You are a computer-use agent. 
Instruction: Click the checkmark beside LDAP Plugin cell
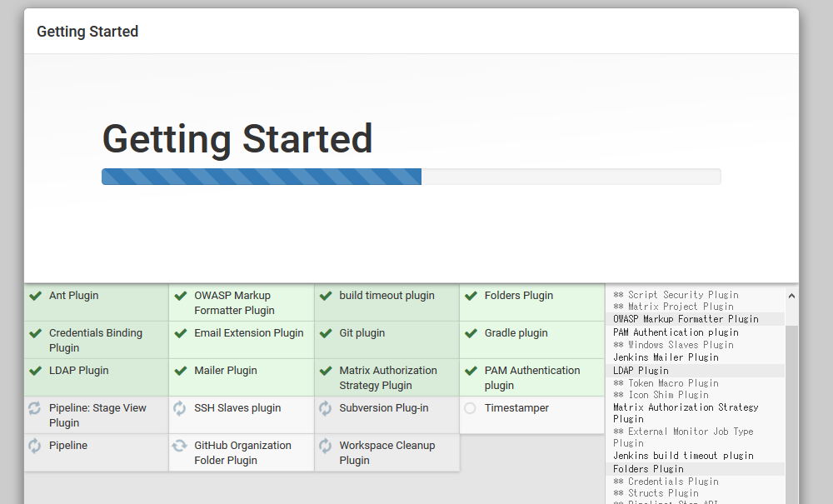click(x=36, y=371)
